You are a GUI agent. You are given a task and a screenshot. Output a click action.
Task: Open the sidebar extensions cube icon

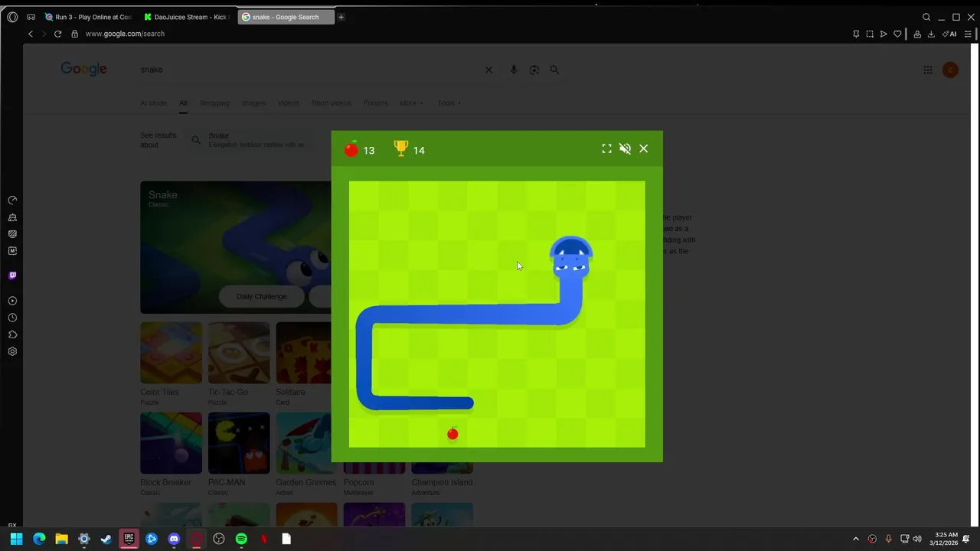coord(12,334)
